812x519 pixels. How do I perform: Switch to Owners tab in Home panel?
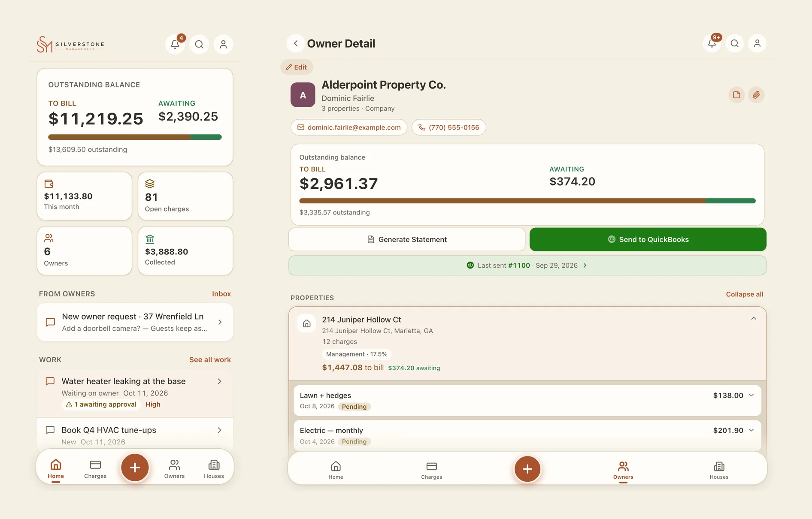[174, 469]
